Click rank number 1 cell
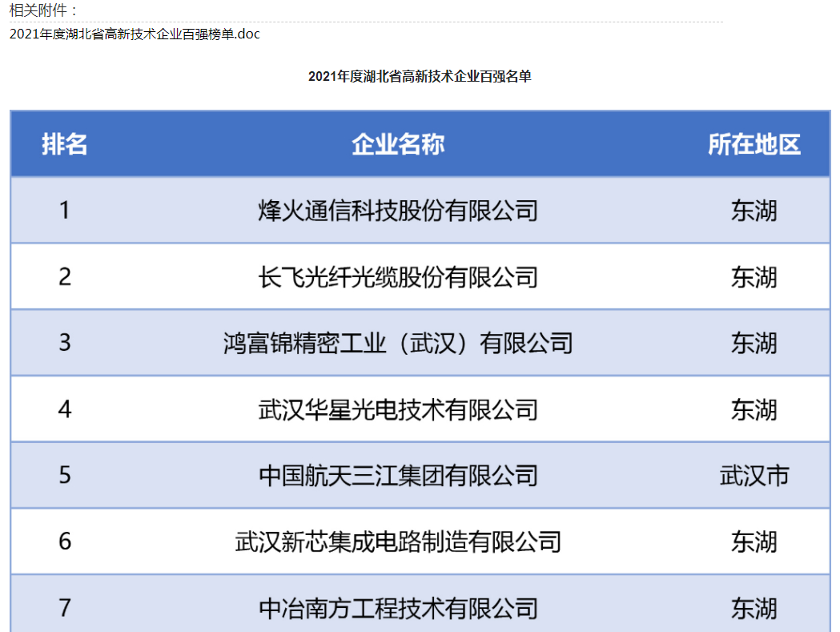 point(65,211)
